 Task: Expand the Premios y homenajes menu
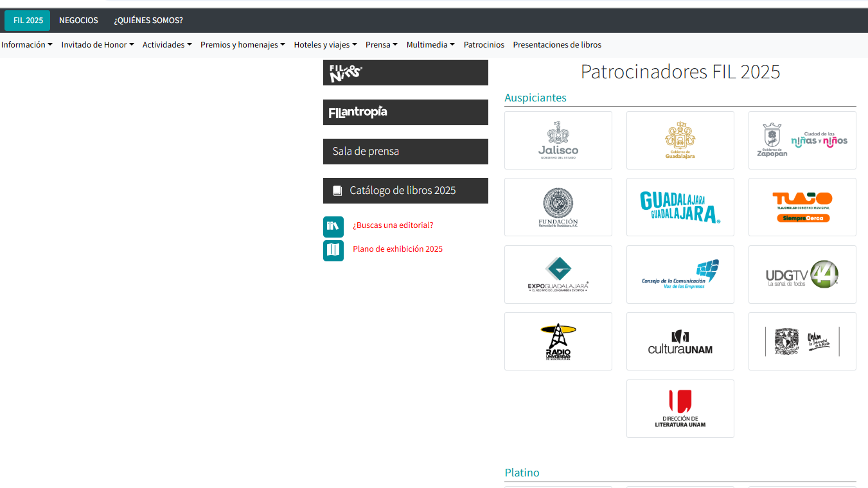(x=242, y=45)
